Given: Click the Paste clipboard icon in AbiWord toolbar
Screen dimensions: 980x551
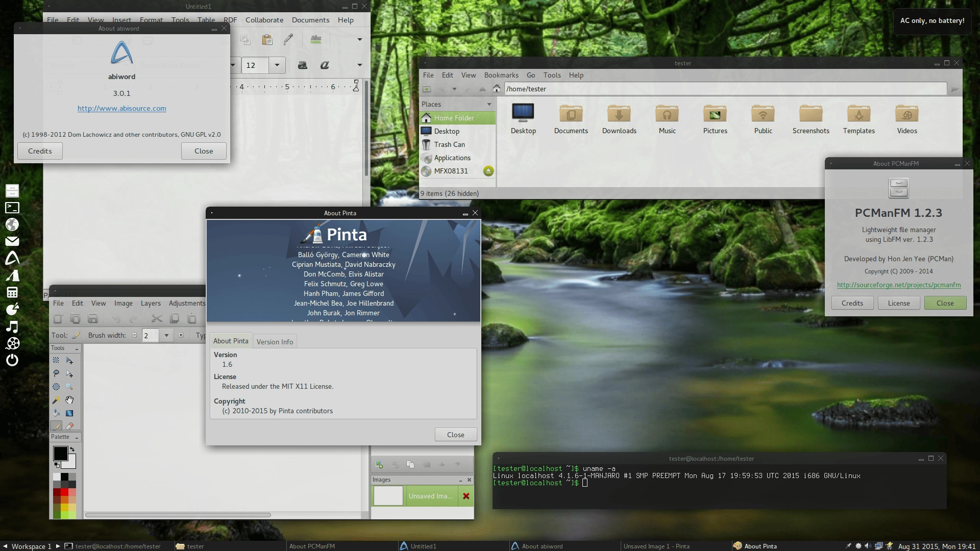Looking at the screenshot, I should [267, 40].
